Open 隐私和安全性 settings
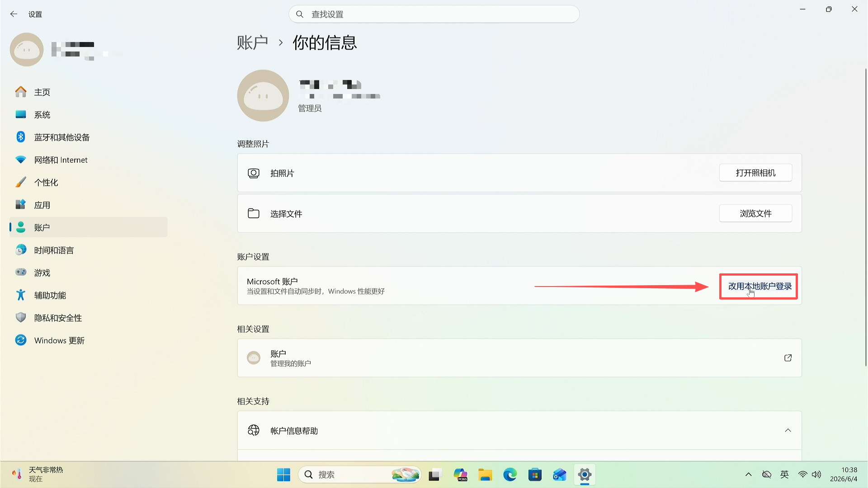 (x=88, y=318)
